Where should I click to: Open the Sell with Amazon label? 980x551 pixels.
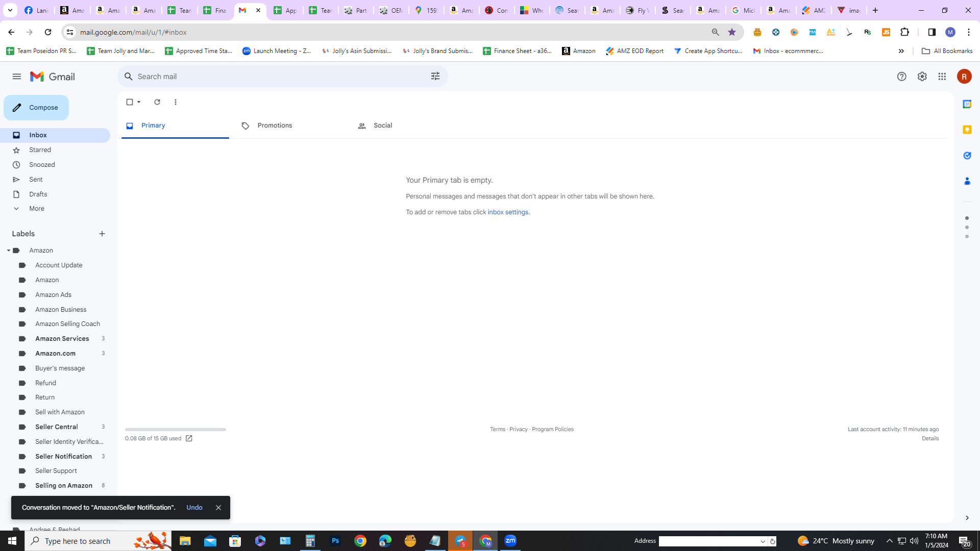(60, 412)
